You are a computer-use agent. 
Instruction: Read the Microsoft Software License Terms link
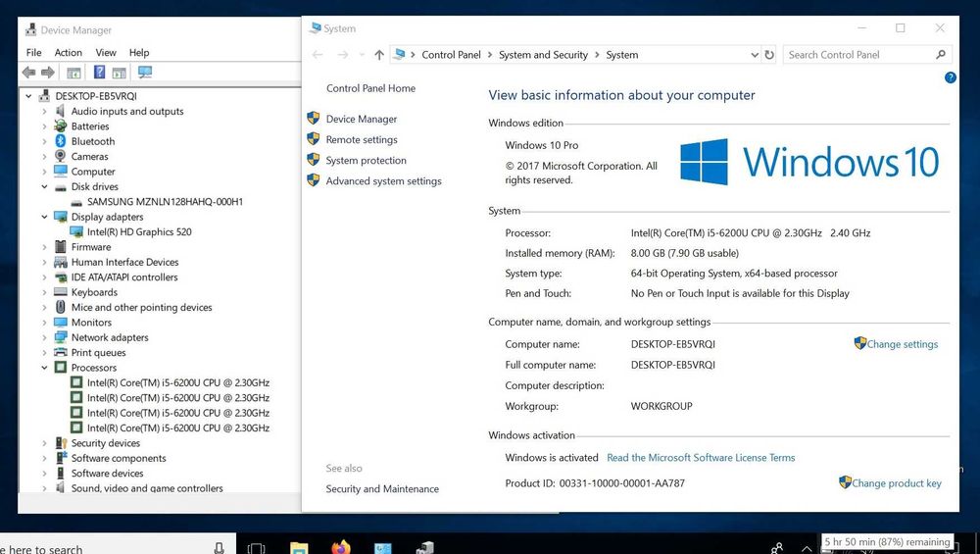701,458
